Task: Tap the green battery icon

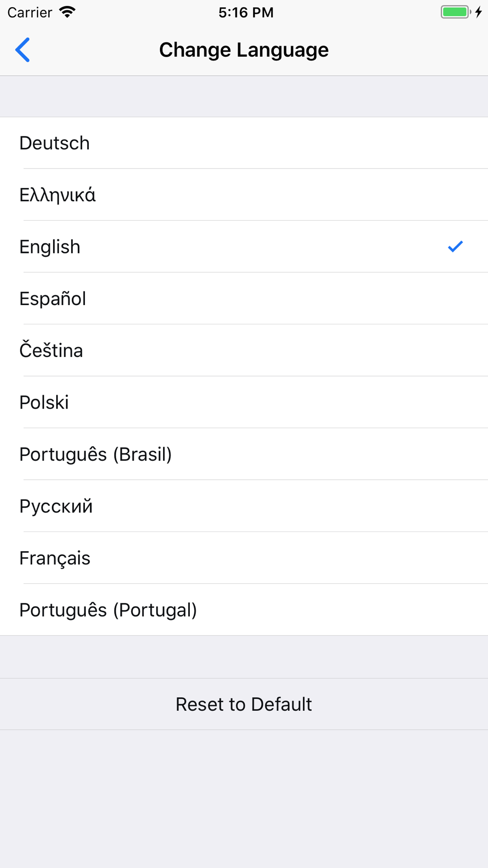Action: coord(456,12)
